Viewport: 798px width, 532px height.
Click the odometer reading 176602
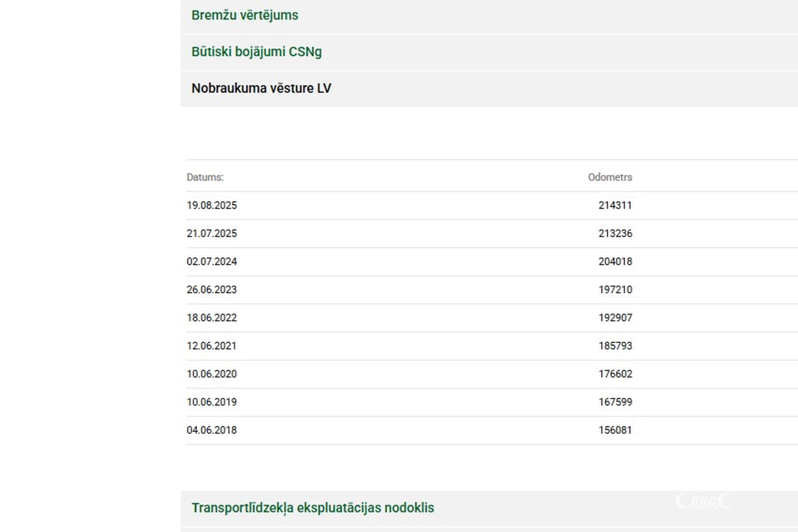pos(615,374)
